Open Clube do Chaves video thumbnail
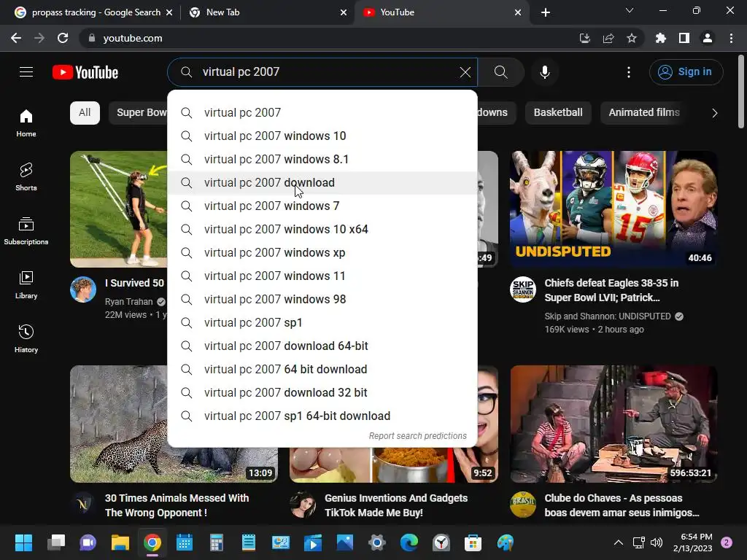This screenshot has height=560, width=747. click(614, 424)
